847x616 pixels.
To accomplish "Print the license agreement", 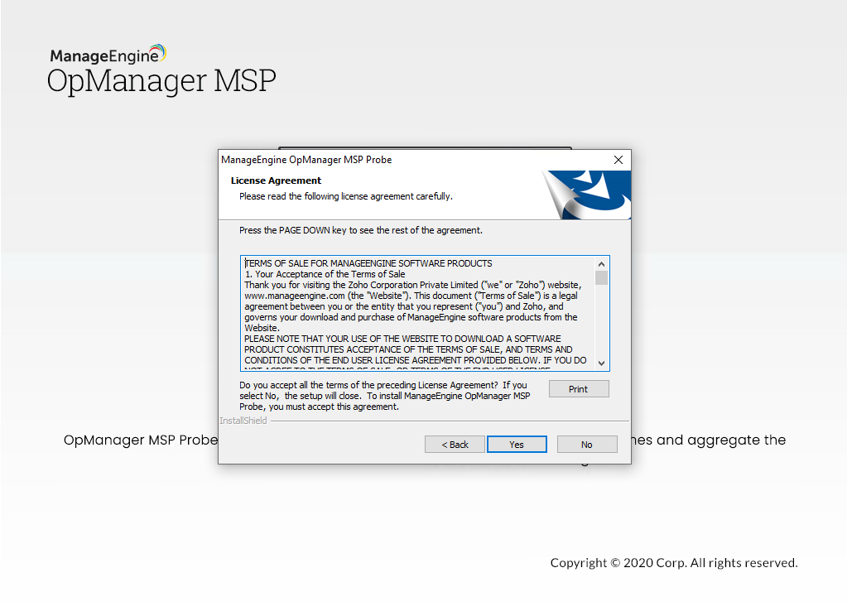I will pos(578,388).
